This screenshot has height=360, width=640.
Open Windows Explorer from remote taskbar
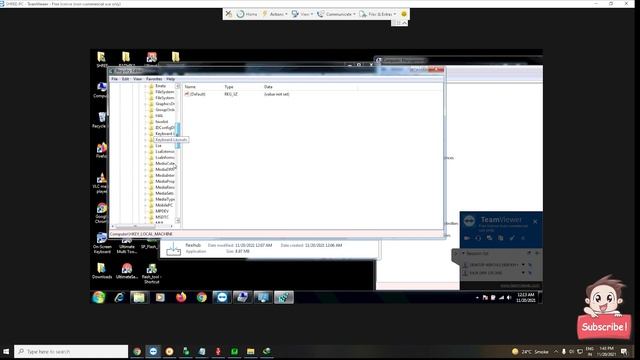pos(139,297)
